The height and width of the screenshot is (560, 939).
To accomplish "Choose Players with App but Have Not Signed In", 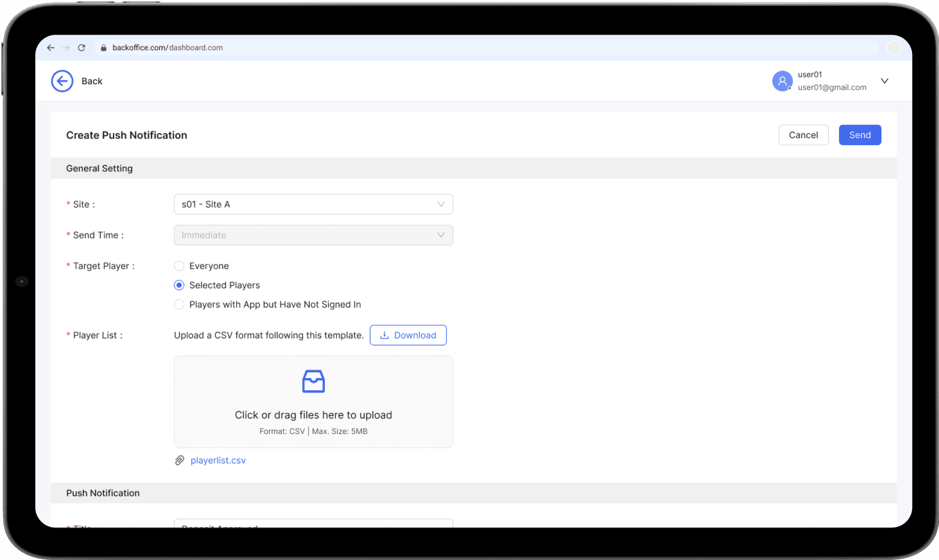I will point(179,304).
